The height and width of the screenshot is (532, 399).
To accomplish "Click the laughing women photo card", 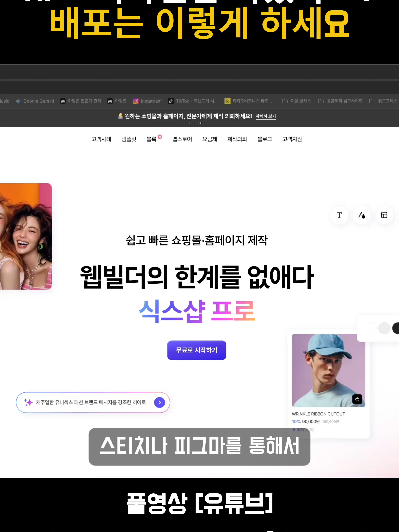I will pyautogui.click(x=26, y=236).
